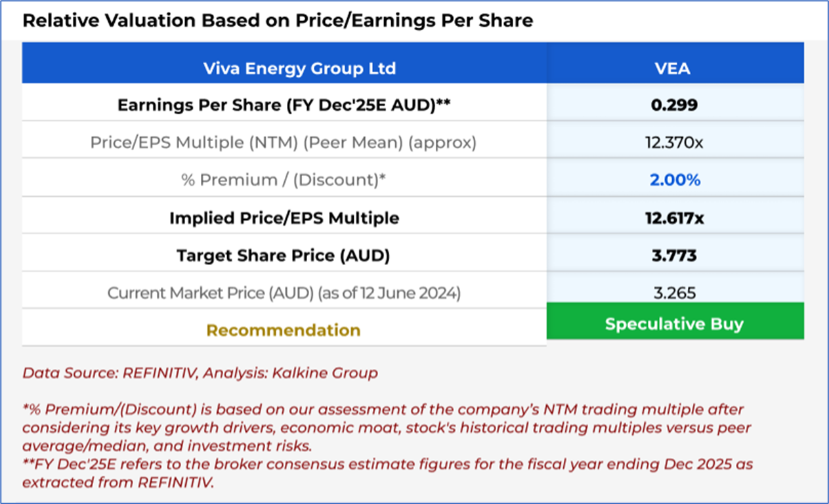Click the gold 'Recommendation' label
This screenshot has width=829, height=504.
[284, 330]
